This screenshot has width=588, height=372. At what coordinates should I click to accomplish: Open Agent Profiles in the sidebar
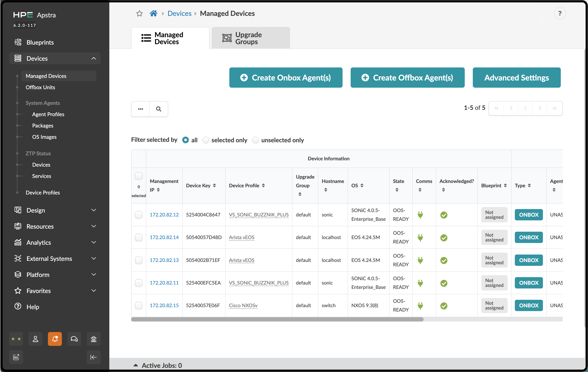point(48,114)
